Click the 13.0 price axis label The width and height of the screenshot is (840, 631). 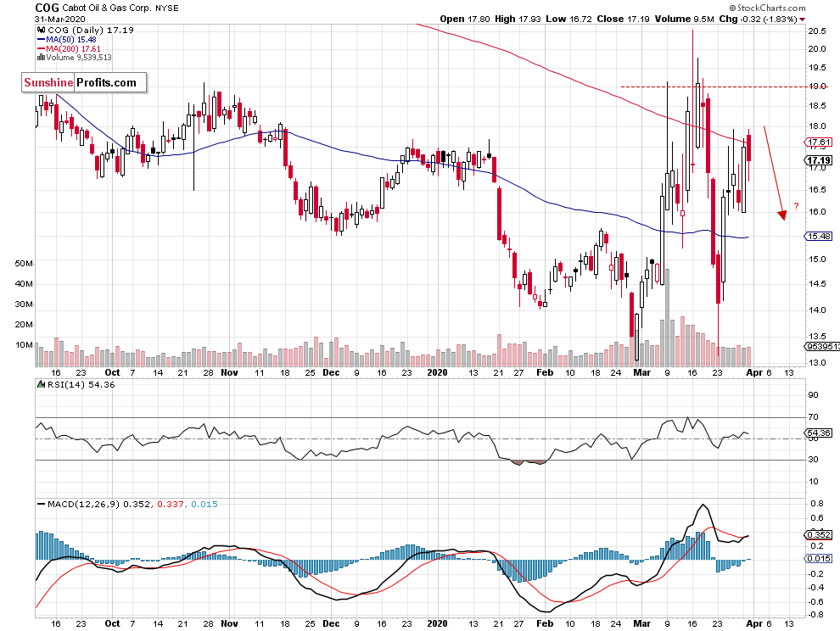817,363
